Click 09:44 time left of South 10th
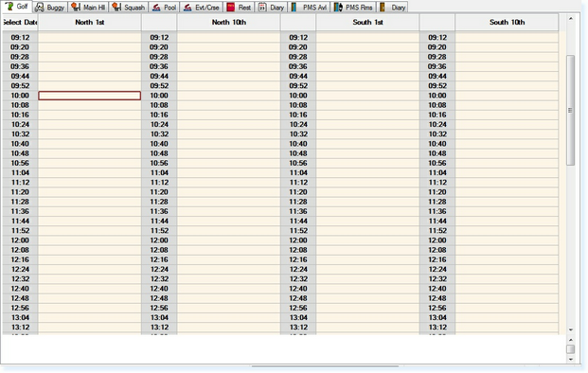 click(437, 76)
